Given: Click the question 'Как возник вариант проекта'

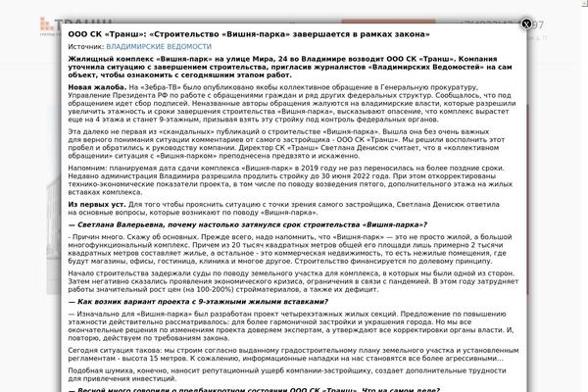Looking at the screenshot, I should point(198,302).
